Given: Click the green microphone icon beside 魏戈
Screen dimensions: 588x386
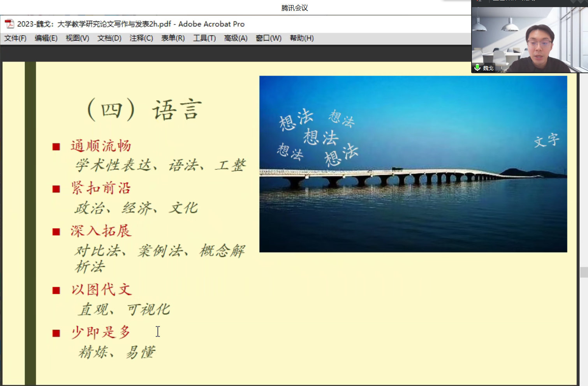Looking at the screenshot, I should point(477,68).
